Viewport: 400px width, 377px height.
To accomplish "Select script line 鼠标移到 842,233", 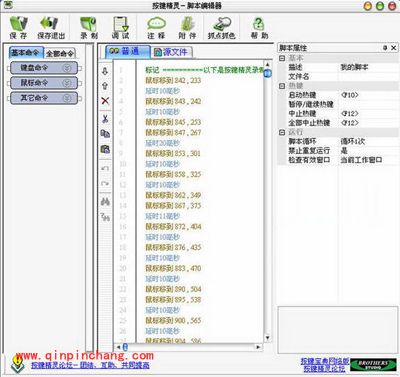I will coord(173,80).
